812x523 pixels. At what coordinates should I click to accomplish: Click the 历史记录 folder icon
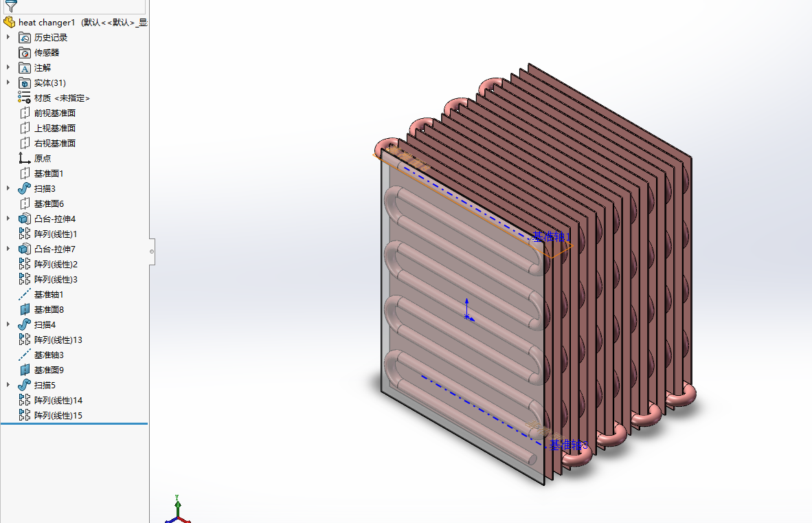tap(24, 37)
